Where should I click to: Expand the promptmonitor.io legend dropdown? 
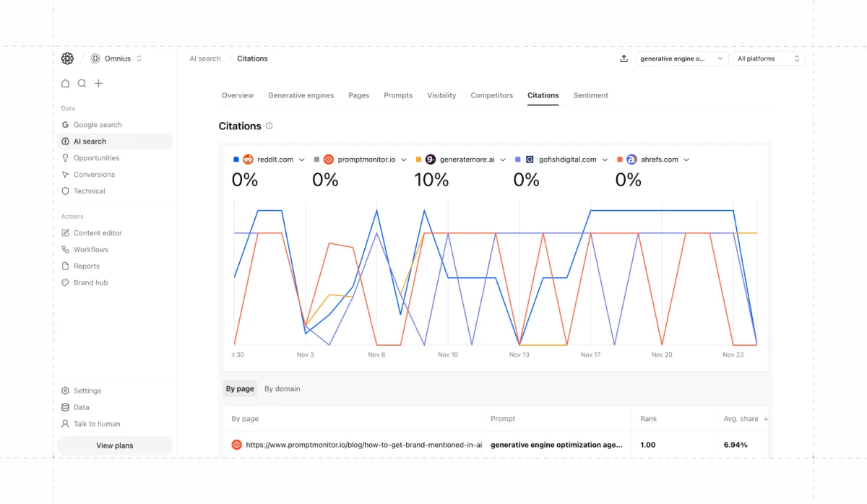tap(404, 160)
